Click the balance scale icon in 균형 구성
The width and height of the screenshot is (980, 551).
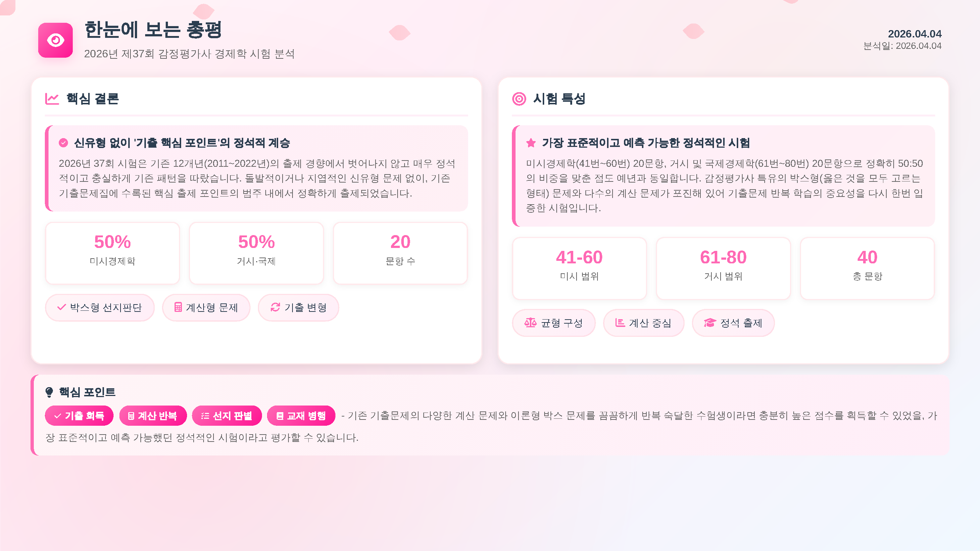pos(530,323)
